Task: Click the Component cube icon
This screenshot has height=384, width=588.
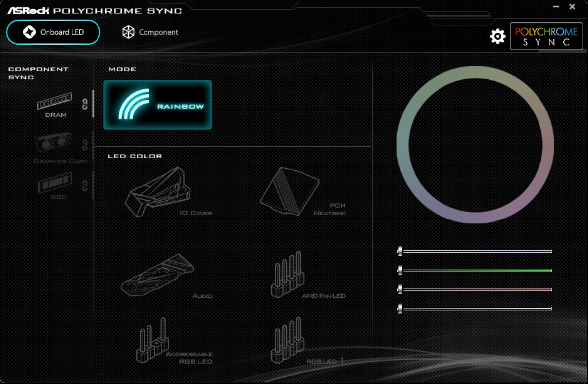Action: tap(128, 32)
